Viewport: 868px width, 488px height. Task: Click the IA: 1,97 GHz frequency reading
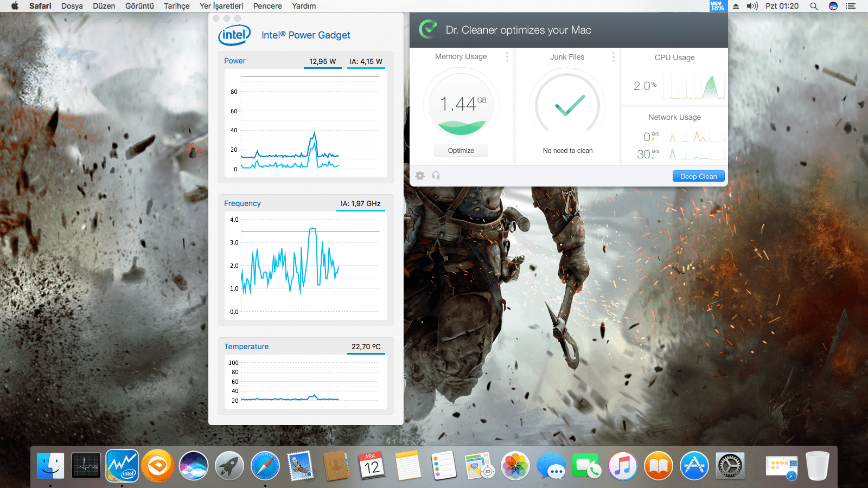coord(361,203)
